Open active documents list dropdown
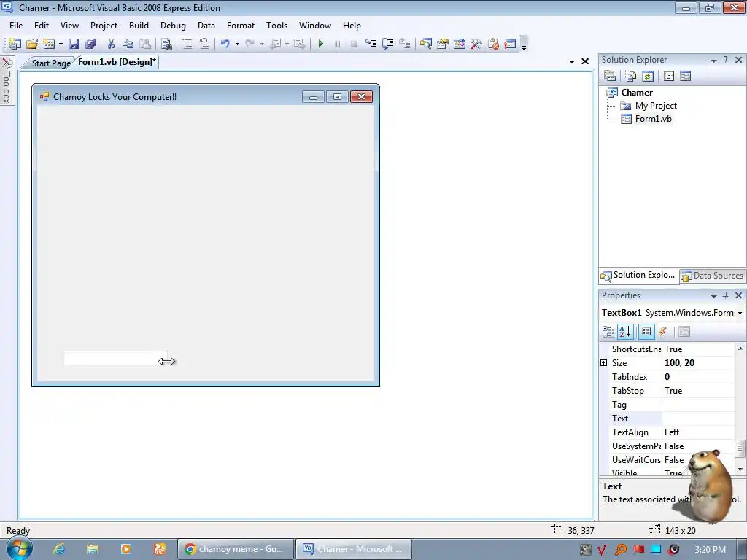This screenshot has width=747, height=560. 572,61
